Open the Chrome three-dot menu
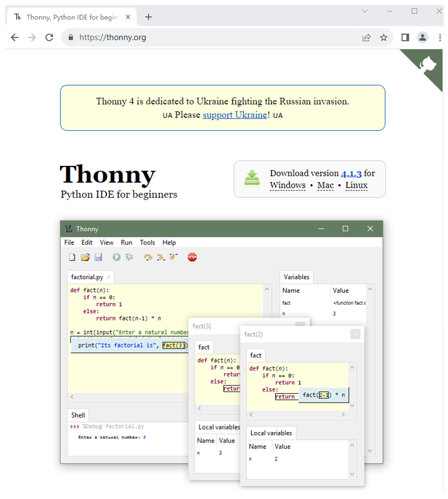448x499 pixels. (x=440, y=38)
